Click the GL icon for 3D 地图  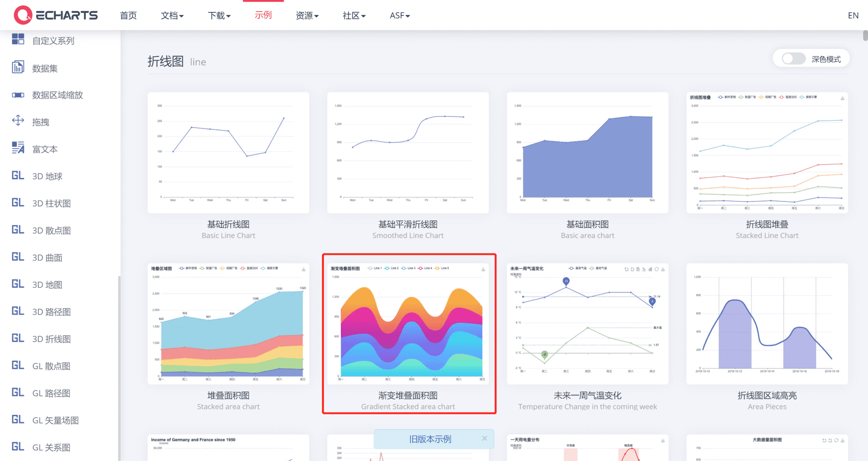point(18,284)
